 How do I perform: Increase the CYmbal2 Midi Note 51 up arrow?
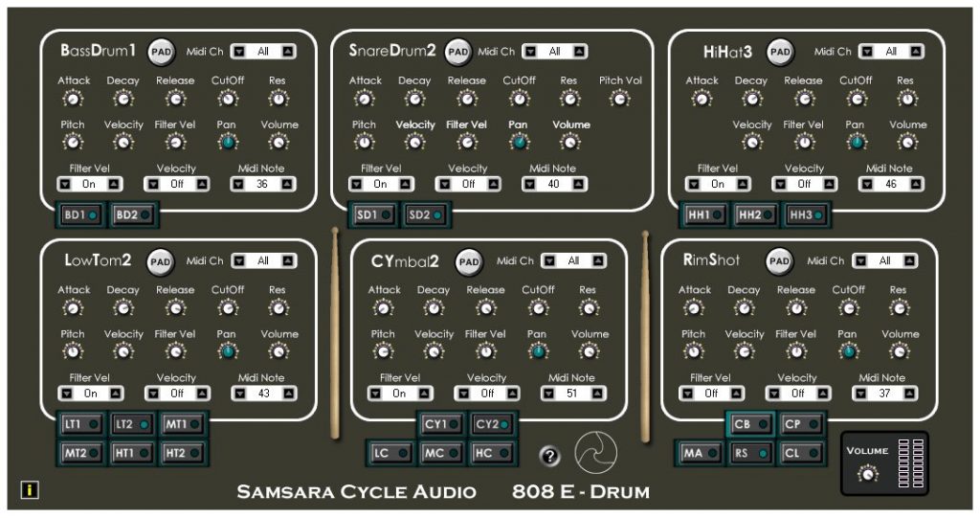click(x=597, y=394)
